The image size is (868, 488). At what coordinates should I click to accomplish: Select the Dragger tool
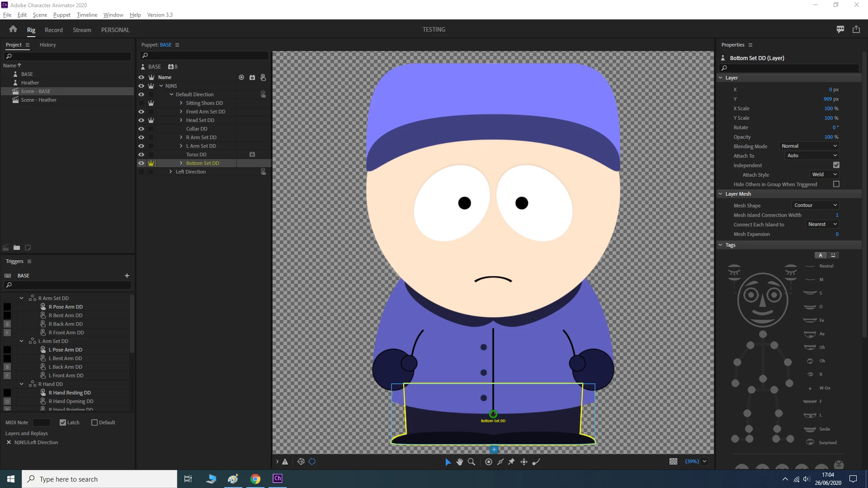click(524, 462)
